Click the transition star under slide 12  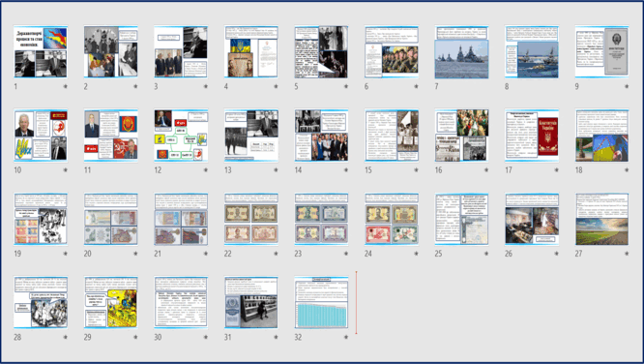pos(206,169)
